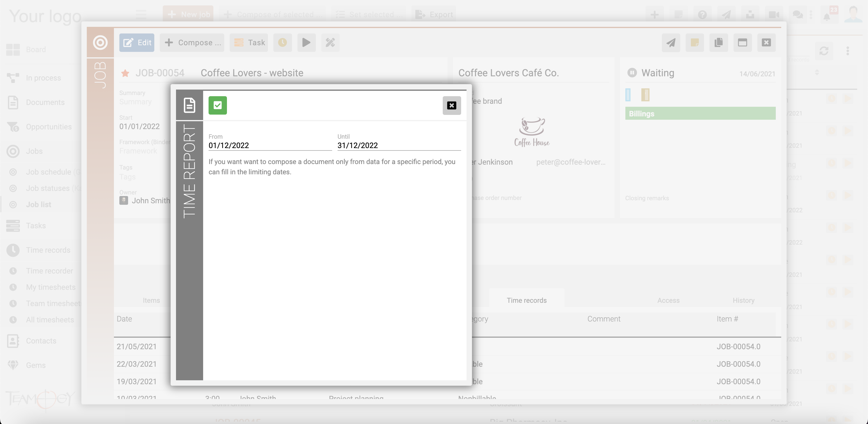Click the Billings green bar

[700, 114]
